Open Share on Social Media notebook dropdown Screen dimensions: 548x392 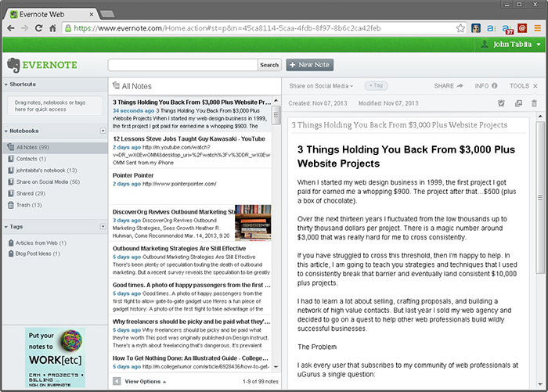coord(321,85)
